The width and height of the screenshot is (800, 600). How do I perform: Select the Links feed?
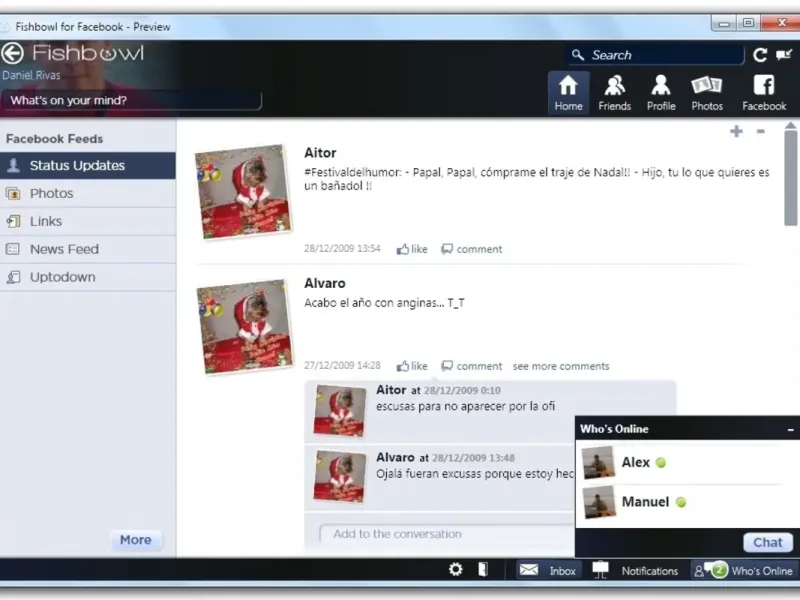(x=88, y=221)
